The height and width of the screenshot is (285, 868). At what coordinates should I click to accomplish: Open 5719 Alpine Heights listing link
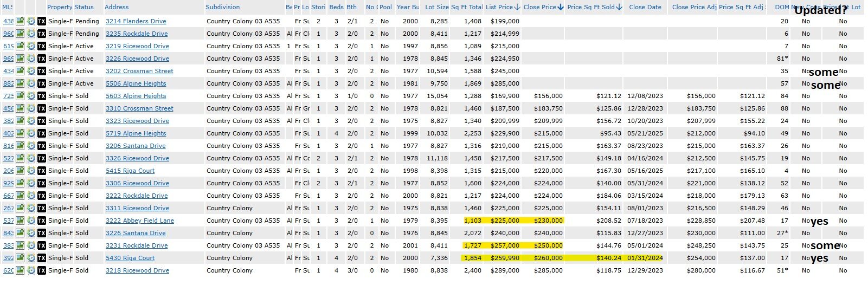click(136, 133)
